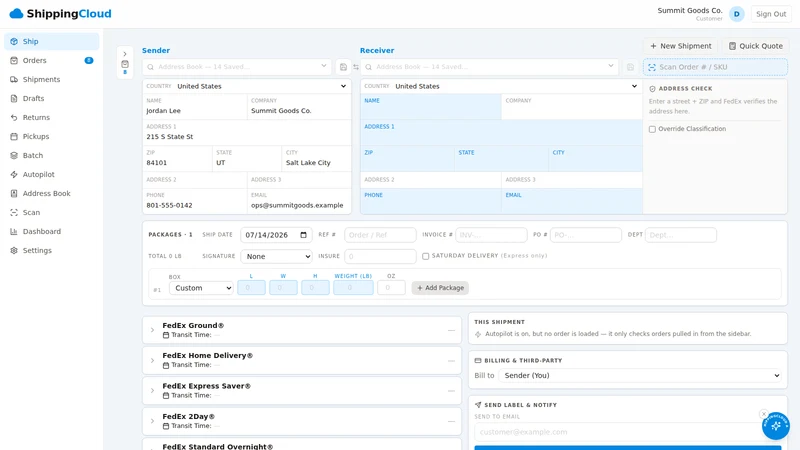
Task: Open the Batch page
Action: 52,156
